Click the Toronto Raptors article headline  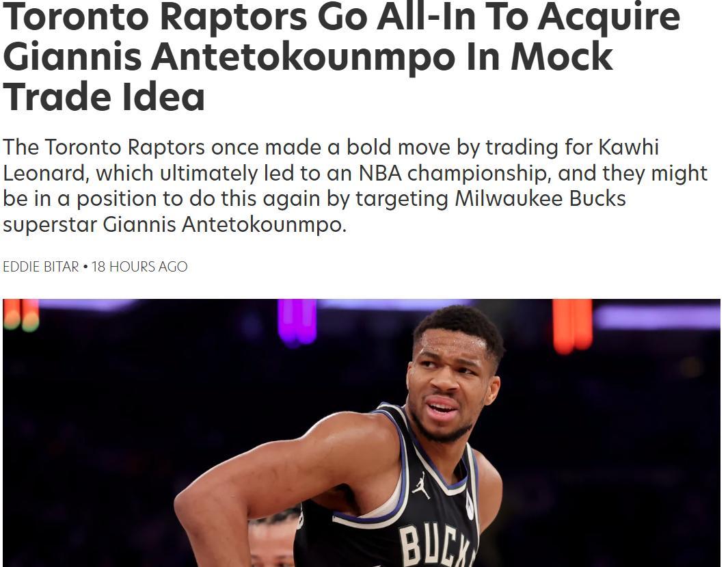point(341,57)
